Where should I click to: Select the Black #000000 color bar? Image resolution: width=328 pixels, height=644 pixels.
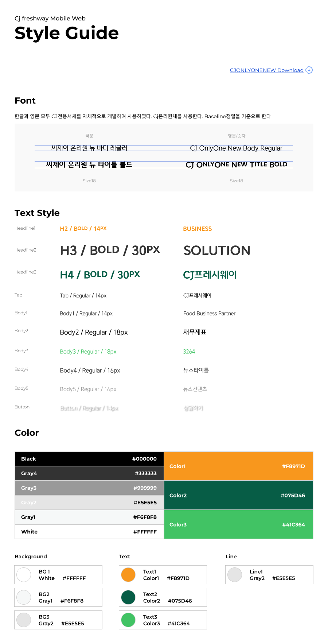89,459
